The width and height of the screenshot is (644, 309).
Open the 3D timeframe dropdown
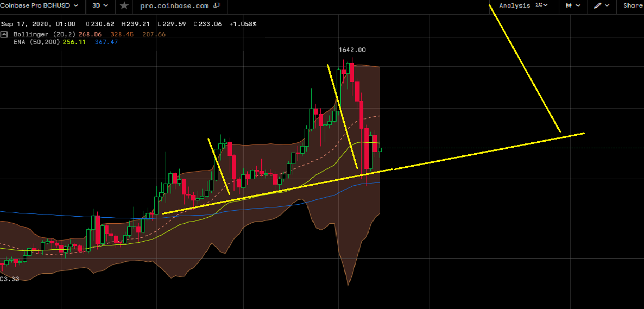click(x=100, y=6)
